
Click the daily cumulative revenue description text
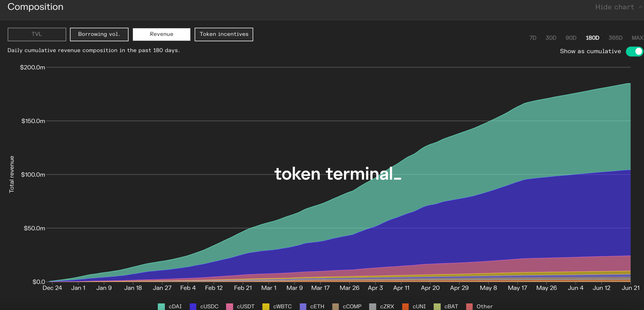click(94, 50)
